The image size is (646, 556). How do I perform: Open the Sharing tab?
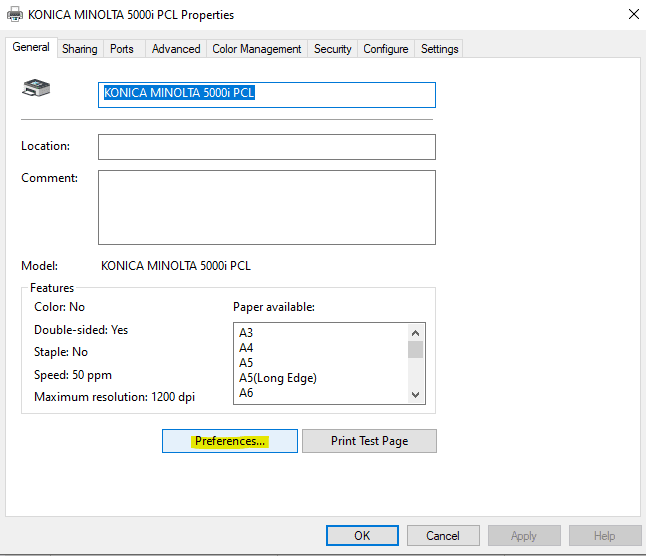tap(80, 49)
